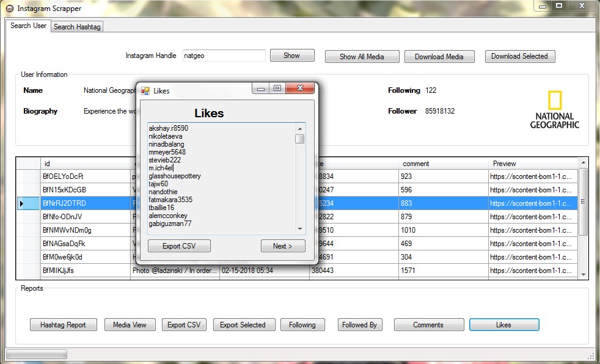600x364 pixels.
Task: Select username fatmakara3535 in likes list
Action: (170, 200)
